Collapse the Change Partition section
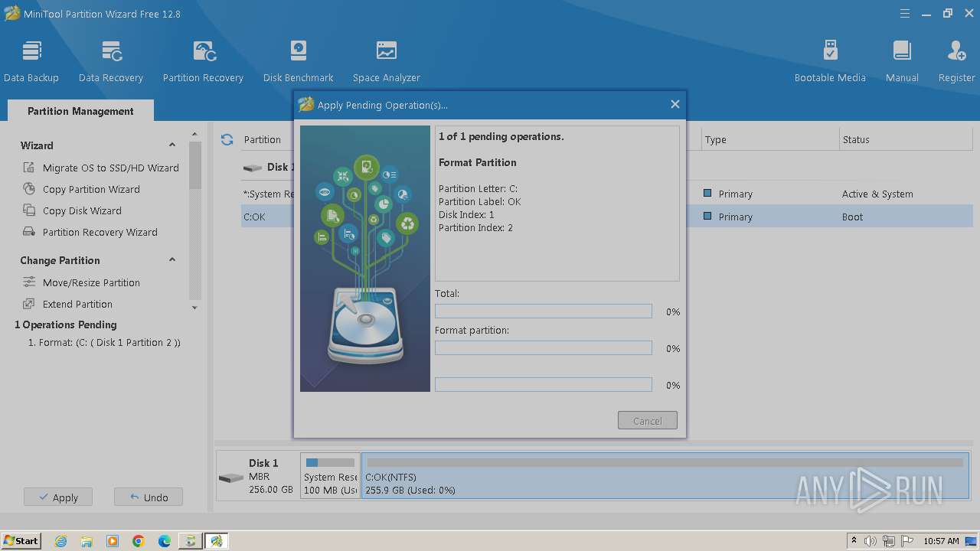The width and height of the screenshot is (980, 551). (x=171, y=260)
